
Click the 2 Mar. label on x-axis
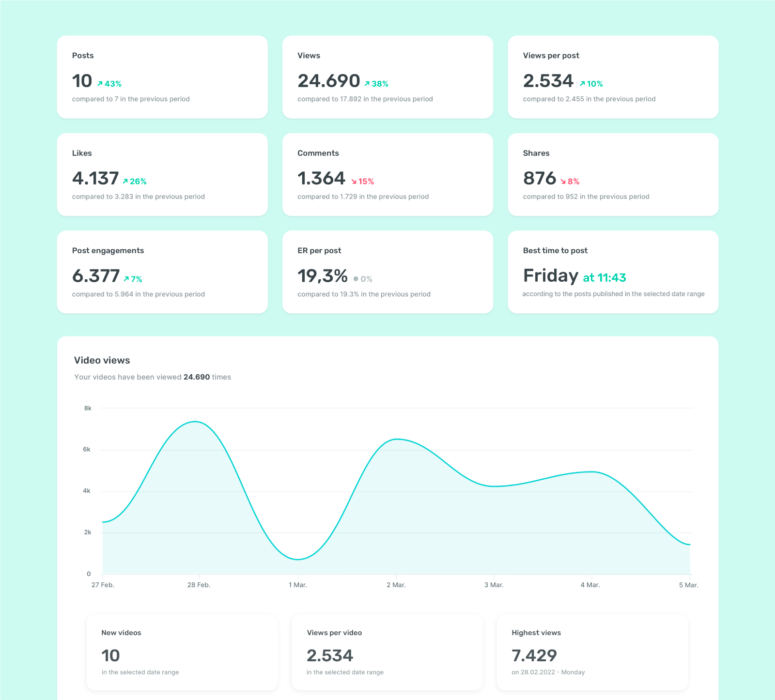396,585
